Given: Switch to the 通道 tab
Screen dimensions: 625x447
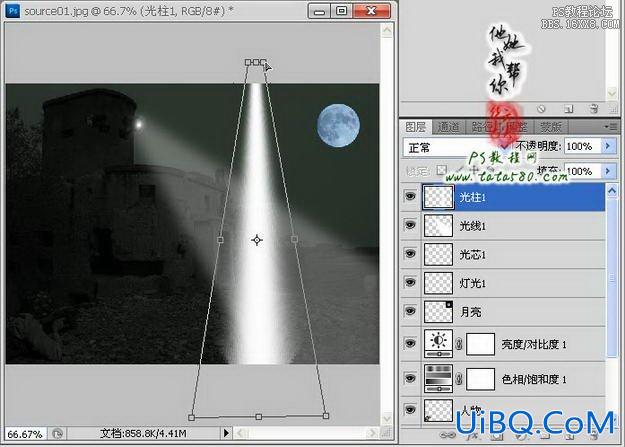Looking at the screenshot, I should coord(448,127).
